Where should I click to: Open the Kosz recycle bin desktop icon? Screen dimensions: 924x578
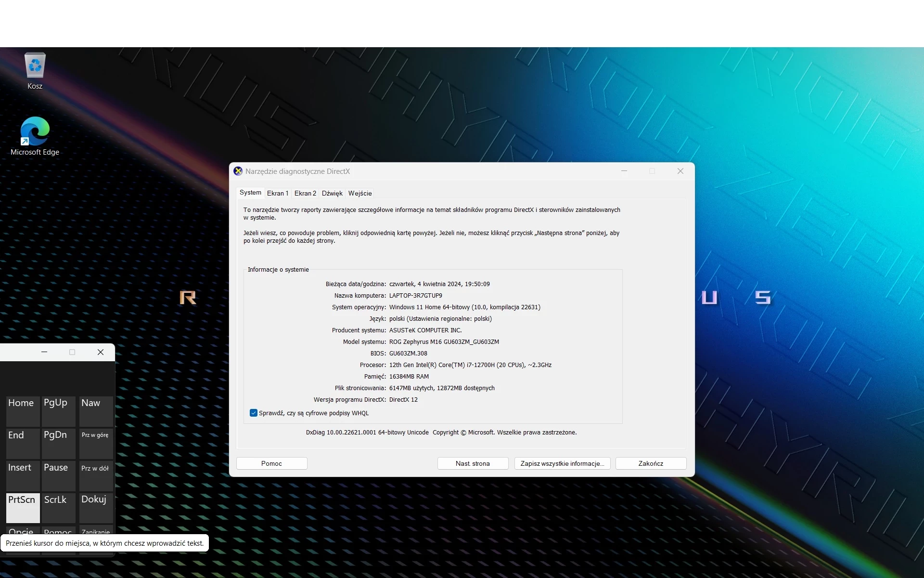35,71
